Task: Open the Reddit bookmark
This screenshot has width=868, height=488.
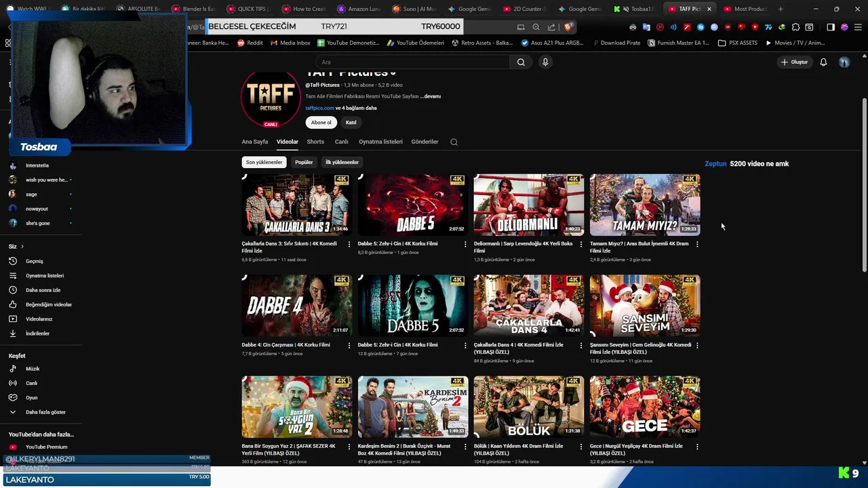Action: 250,43
